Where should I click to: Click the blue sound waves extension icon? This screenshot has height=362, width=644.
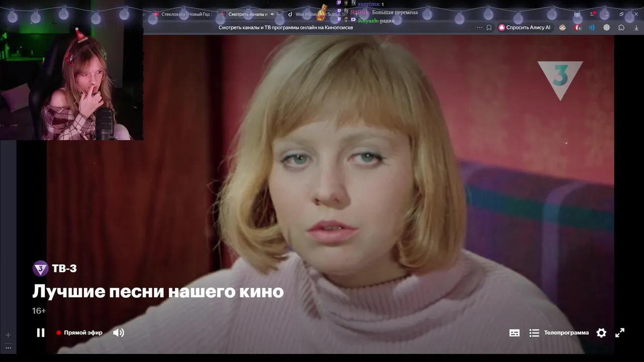click(592, 28)
